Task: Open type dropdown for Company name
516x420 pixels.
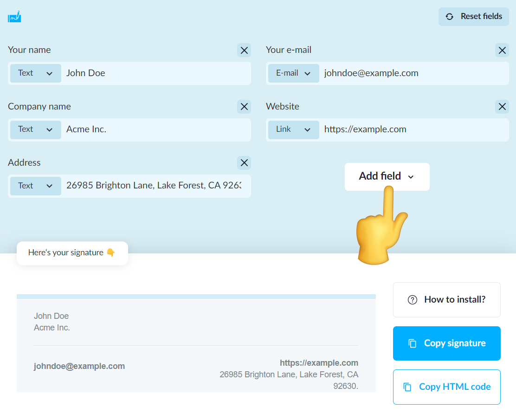Action: pos(36,129)
